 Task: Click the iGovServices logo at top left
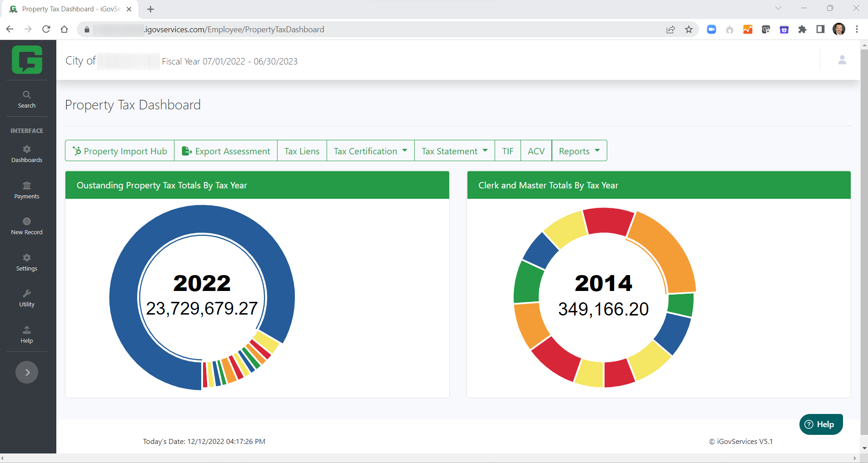[x=27, y=59]
